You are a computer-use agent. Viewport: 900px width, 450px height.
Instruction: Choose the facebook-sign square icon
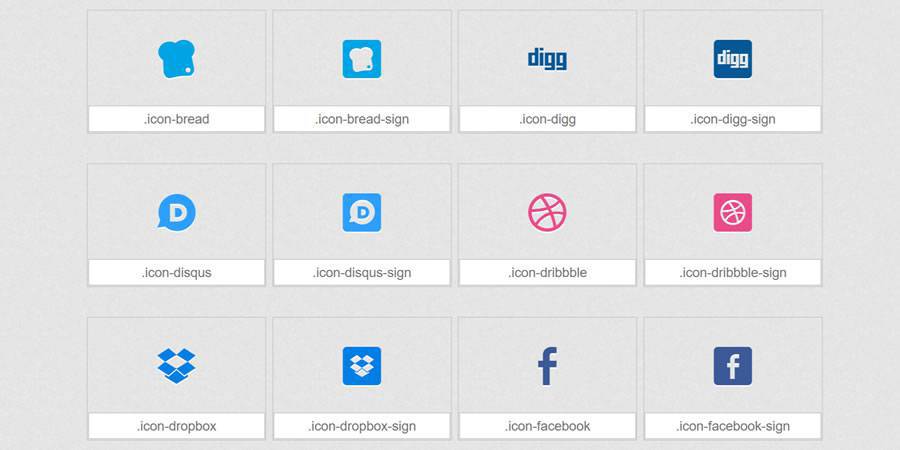point(732,366)
